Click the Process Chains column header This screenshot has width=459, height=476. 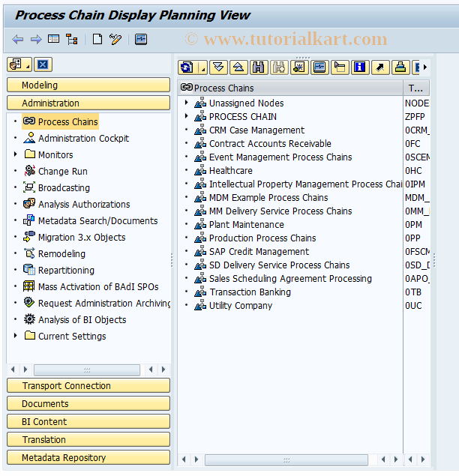[x=290, y=88]
